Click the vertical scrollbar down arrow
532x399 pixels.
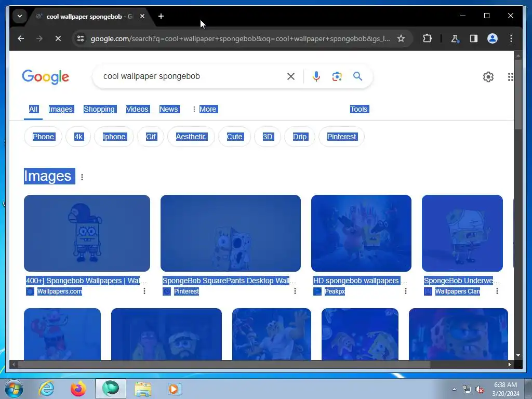tap(518, 355)
